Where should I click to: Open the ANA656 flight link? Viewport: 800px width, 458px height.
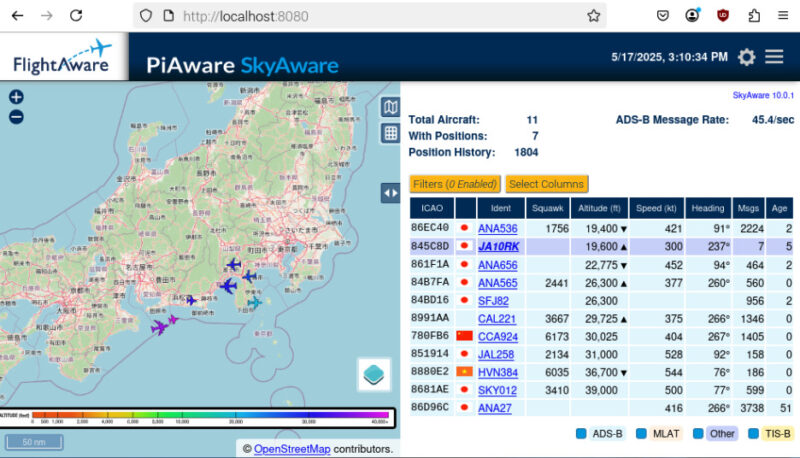pyautogui.click(x=497, y=265)
